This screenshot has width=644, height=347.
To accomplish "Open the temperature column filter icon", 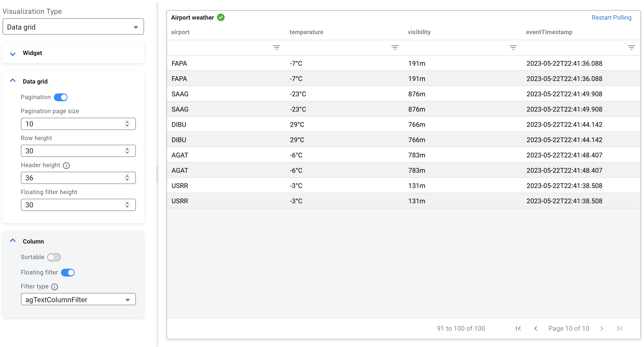I will (395, 48).
